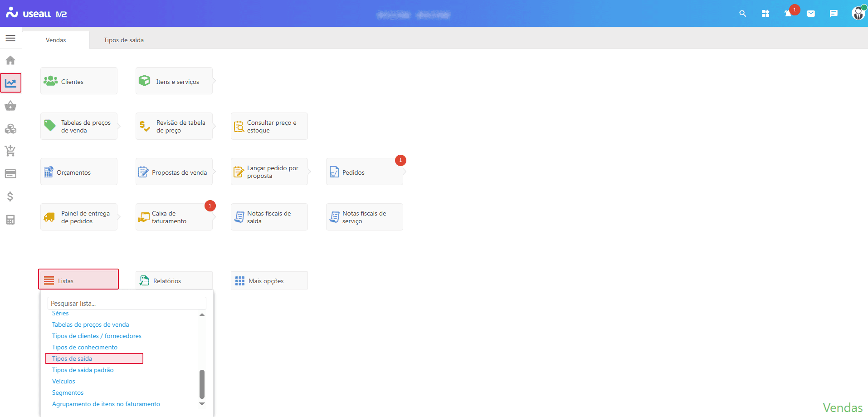Select the Vendas tab

click(56, 40)
